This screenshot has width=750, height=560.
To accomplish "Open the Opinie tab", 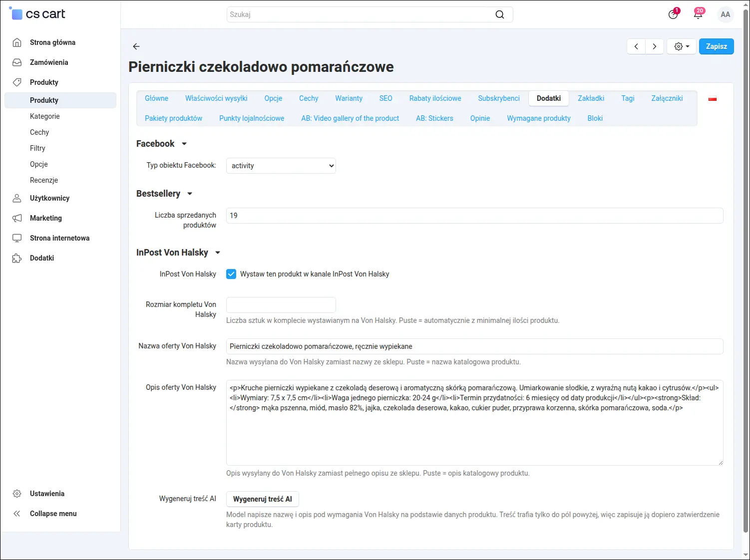I will tap(480, 118).
